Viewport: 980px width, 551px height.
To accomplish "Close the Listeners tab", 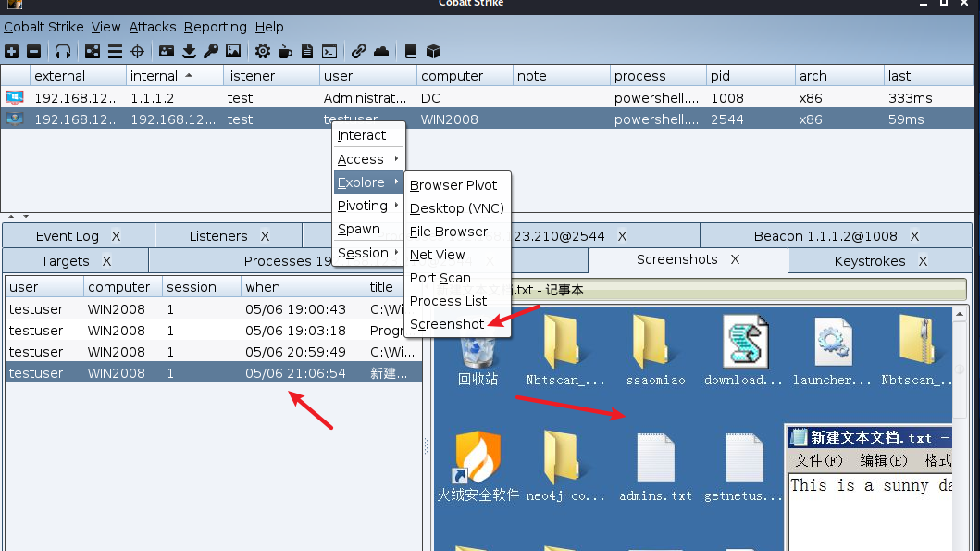I will click(265, 236).
